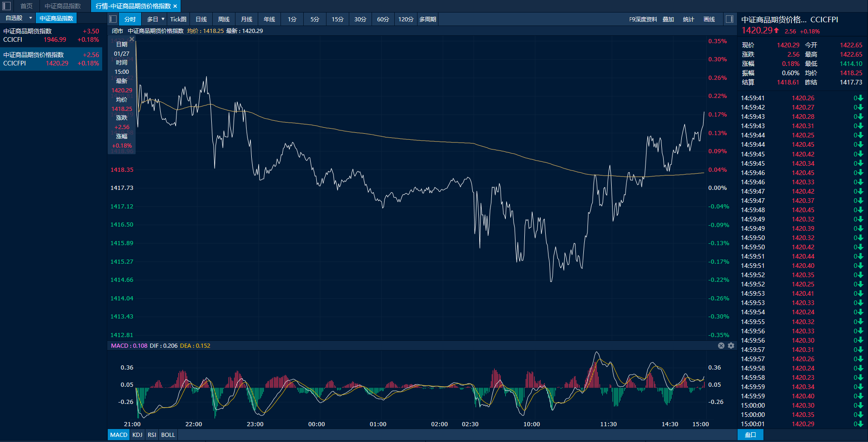Expand the 自选股 dropdown arrow

tap(31, 18)
